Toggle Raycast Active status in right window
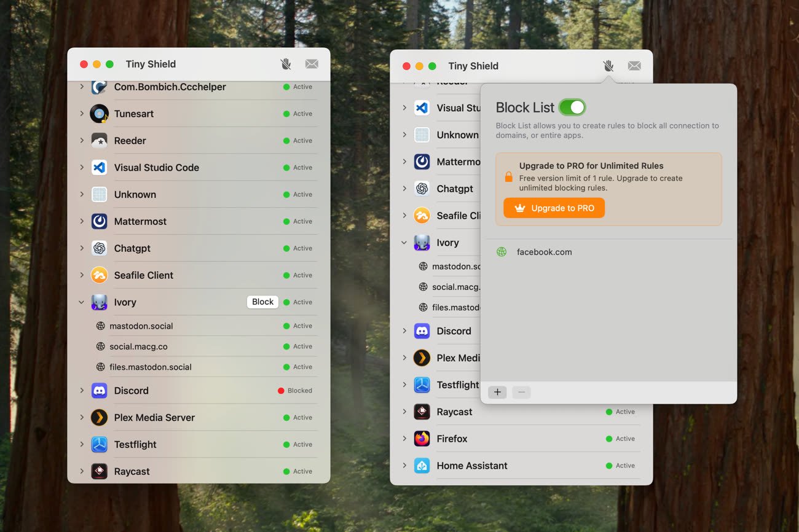This screenshot has width=799, height=532. click(x=621, y=412)
